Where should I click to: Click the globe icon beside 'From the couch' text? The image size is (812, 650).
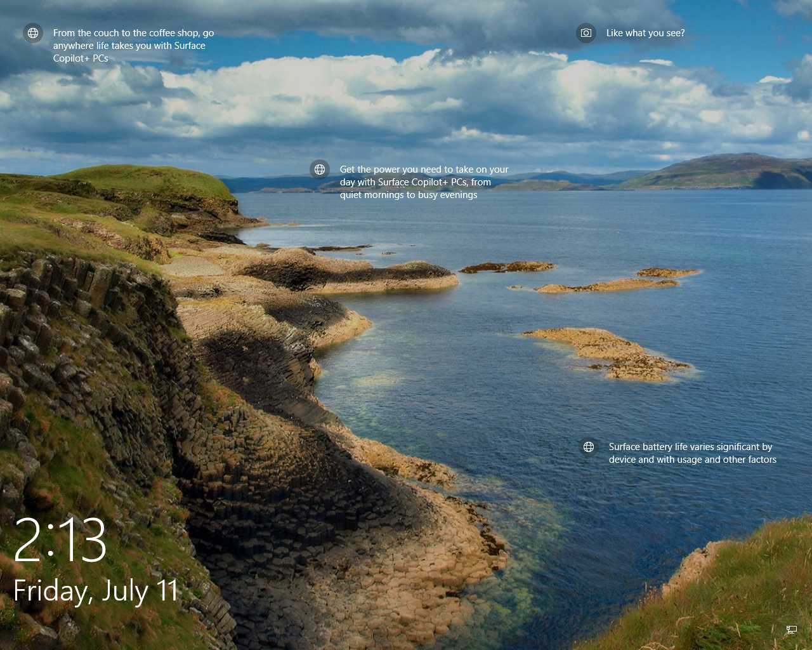point(33,33)
